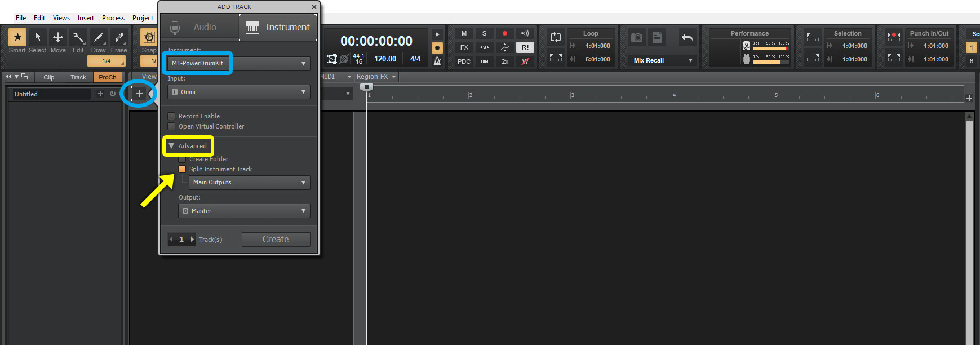
Task: Toggle the PDC override button
Action: coord(464,61)
